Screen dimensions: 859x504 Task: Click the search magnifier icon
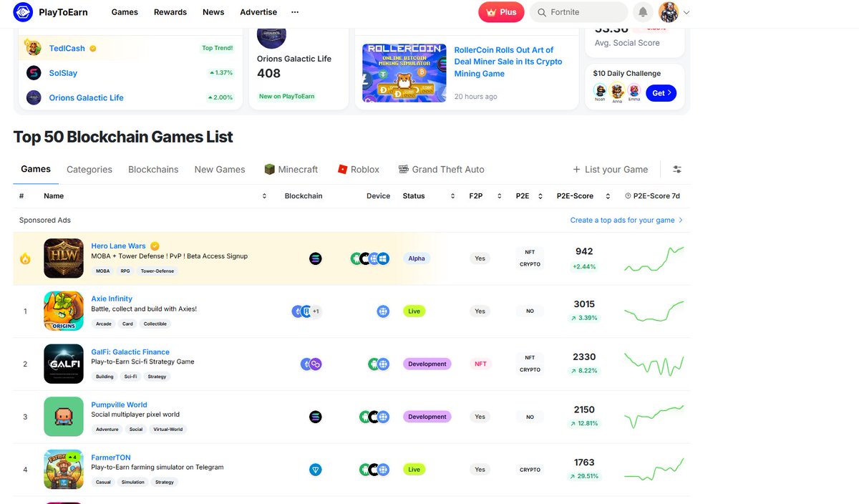point(542,12)
